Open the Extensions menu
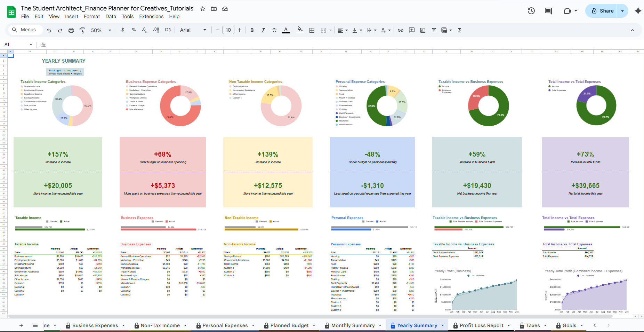Viewport: 644px width, 332px height. pyautogui.click(x=151, y=16)
